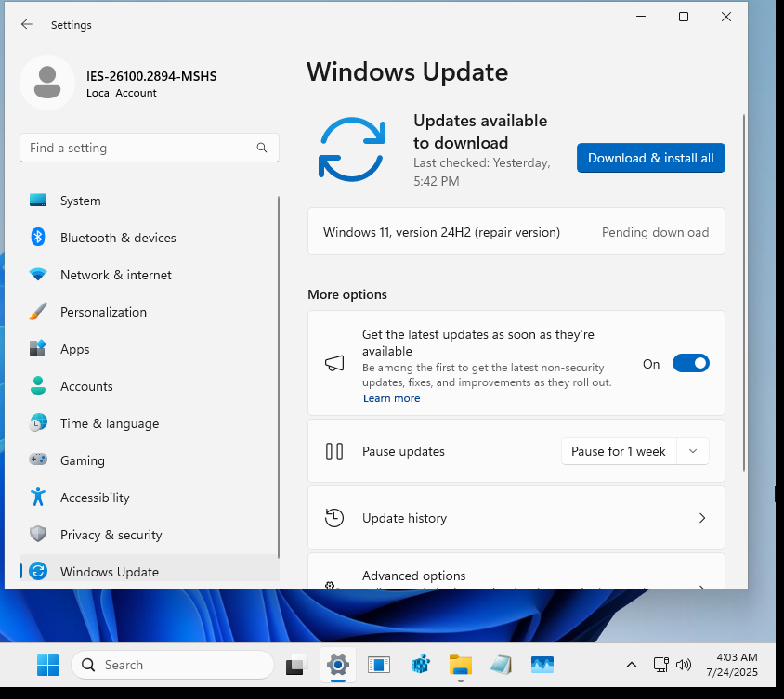Select the System monitor icon
This screenshot has height=699, width=784.
38,200
